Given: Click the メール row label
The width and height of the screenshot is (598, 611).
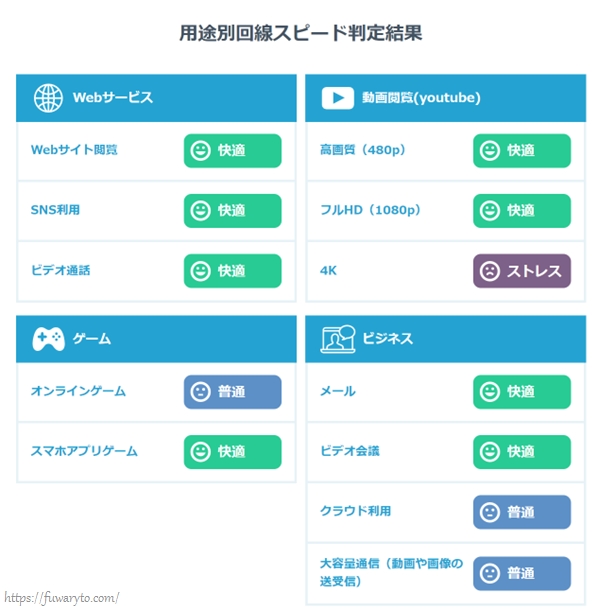Looking at the screenshot, I should [337, 391].
